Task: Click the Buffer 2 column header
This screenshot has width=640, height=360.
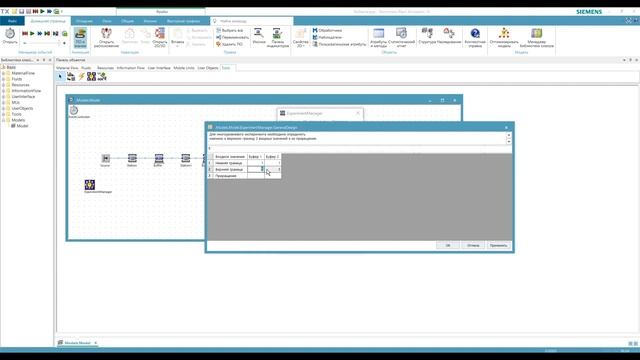Action: [272, 157]
